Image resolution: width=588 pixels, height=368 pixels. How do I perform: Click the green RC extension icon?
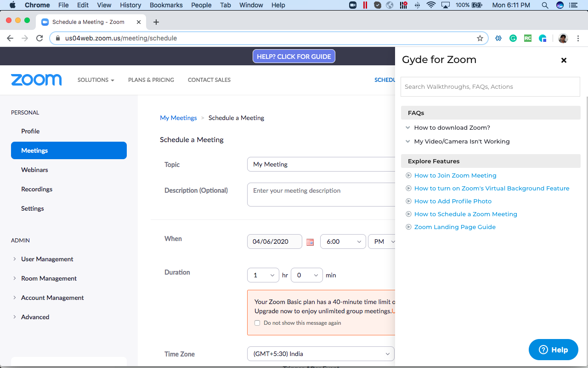pyautogui.click(x=528, y=38)
